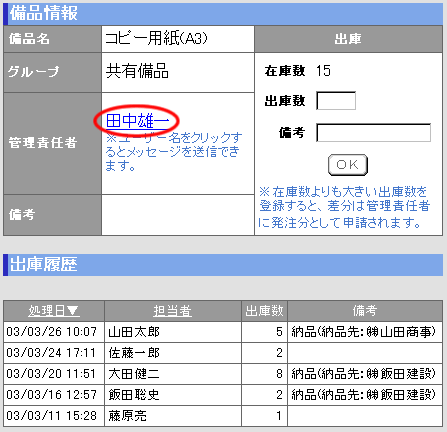Click the 03/03/26 10:07 date cell
The width and height of the screenshot is (447, 432).
pyautogui.click(x=52, y=332)
